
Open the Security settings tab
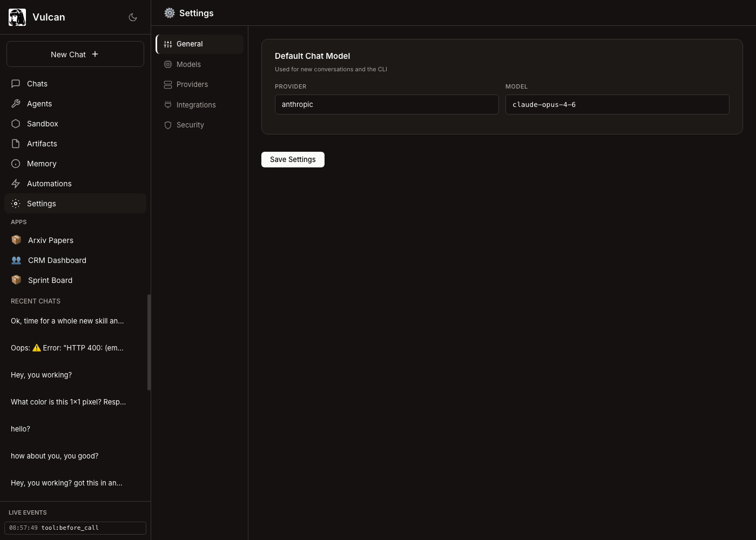[x=190, y=125]
